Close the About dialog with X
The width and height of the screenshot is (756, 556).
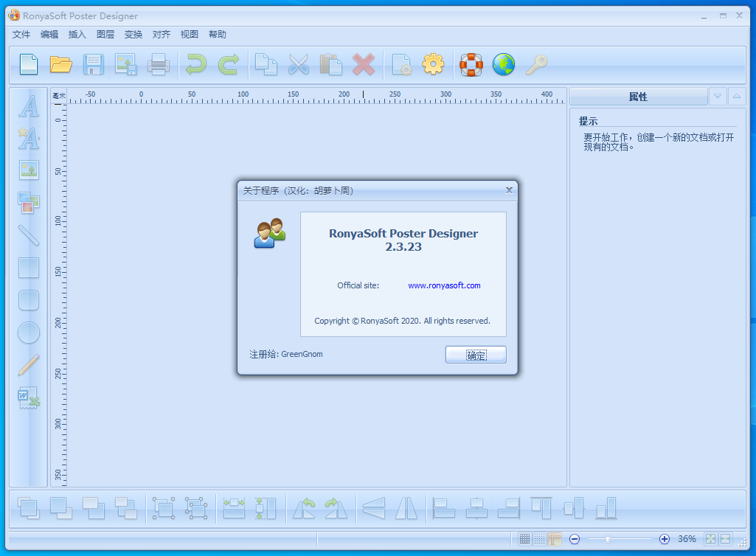(x=509, y=190)
